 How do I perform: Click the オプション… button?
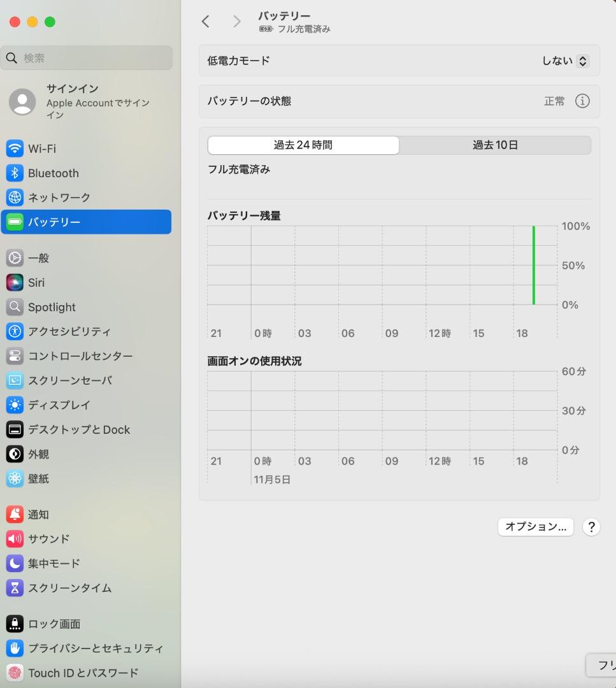click(x=535, y=527)
